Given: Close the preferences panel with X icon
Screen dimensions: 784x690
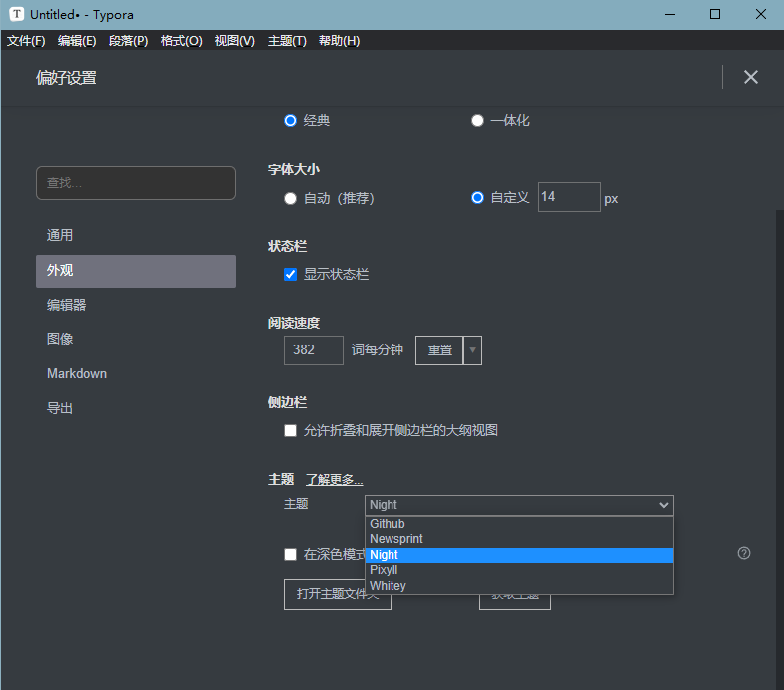Looking at the screenshot, I should (x=750, y=77).
